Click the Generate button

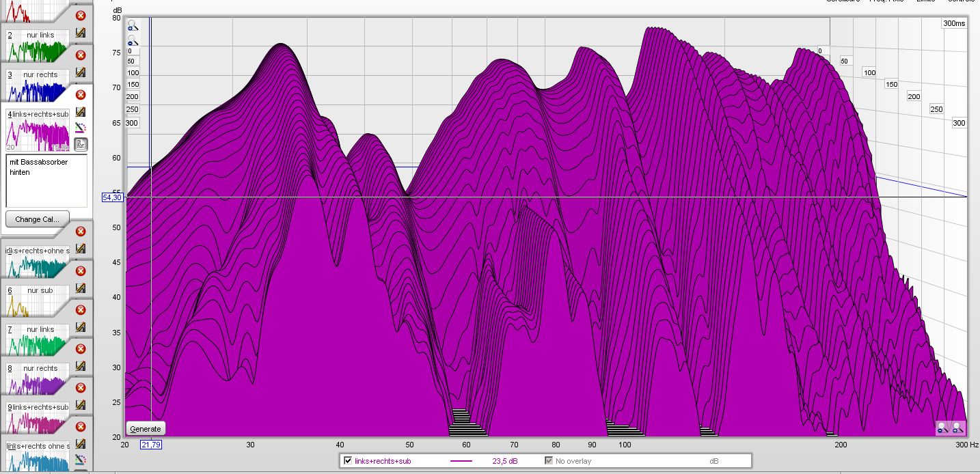(x=146, y=429)
